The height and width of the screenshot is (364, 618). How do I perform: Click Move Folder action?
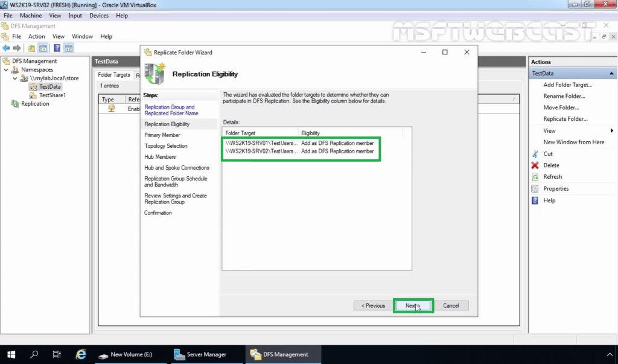point(561,107)
